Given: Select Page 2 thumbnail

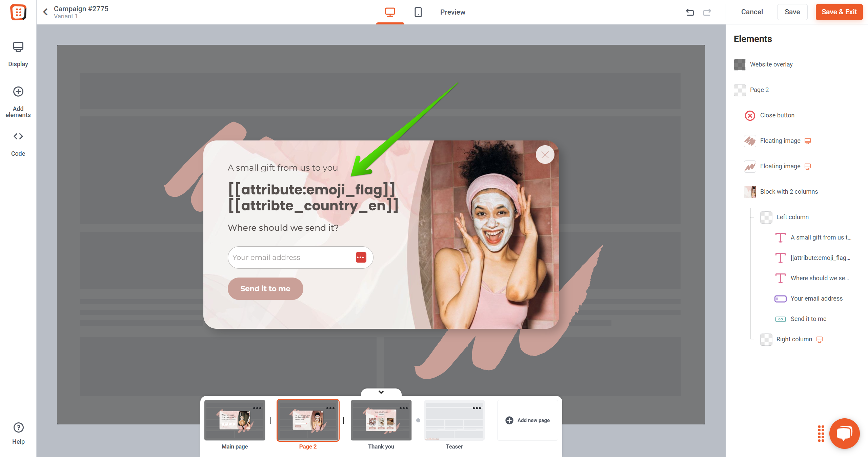Looking at the screenshot, I should pyautogui.click(x=308, y=420).
